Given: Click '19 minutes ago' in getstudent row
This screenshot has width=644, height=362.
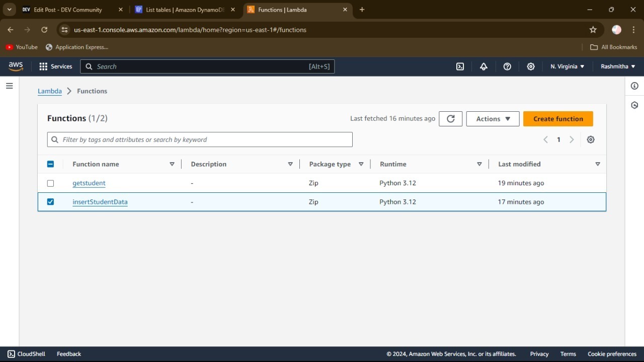Looking at the screenshot, I should coord(521,183).
